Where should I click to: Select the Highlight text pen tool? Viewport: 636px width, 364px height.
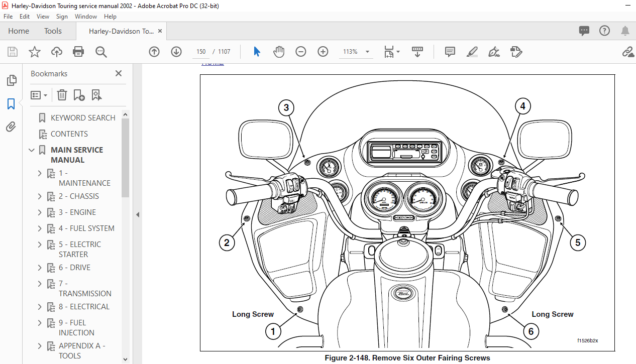(472, 52)
